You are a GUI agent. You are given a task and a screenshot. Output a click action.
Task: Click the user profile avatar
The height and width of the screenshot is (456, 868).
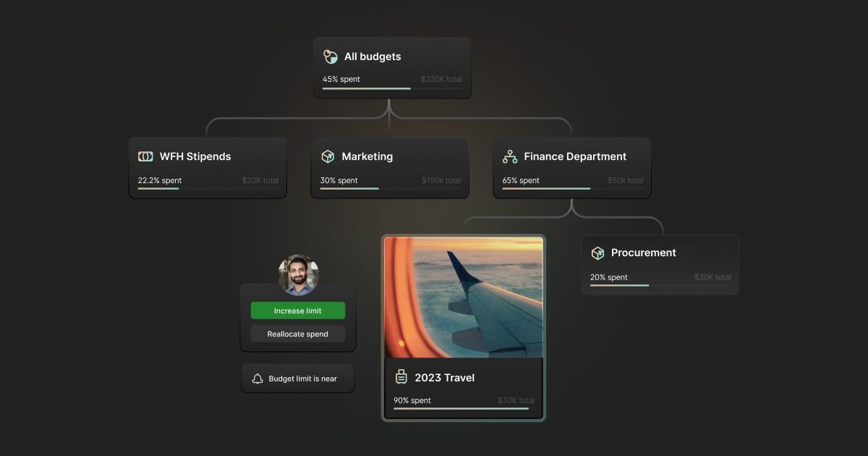(298, 275)
